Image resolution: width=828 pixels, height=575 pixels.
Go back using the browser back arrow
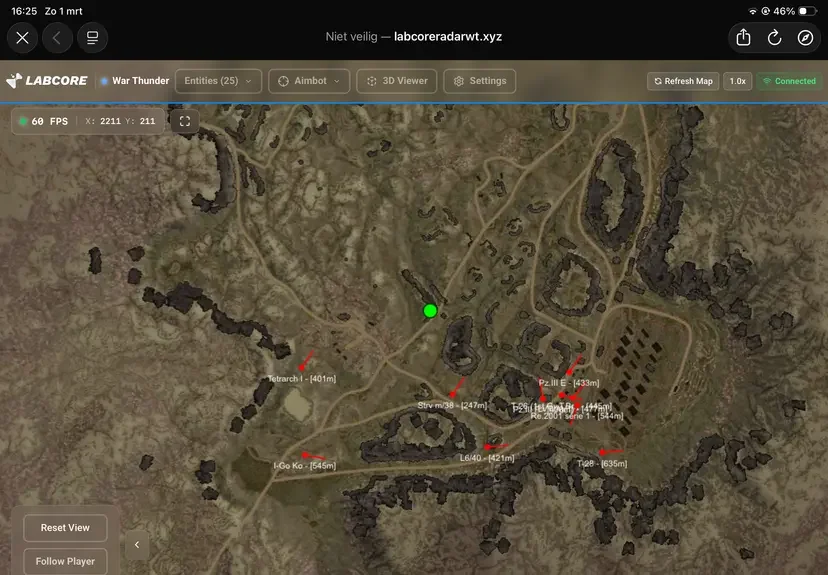tap(57, 38)
